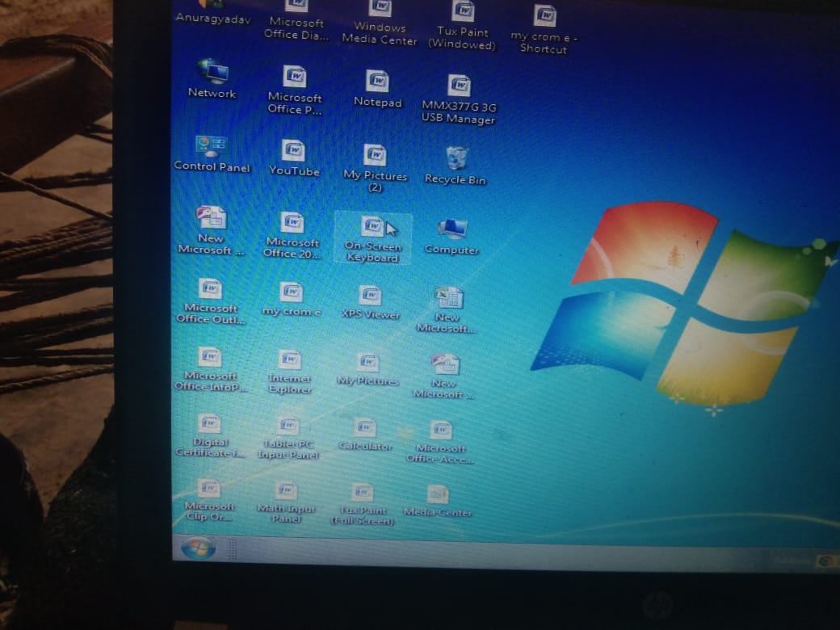Select the MMX377G 3G USB Manager icon
The image size is (840, 630).
click(459, 99)
